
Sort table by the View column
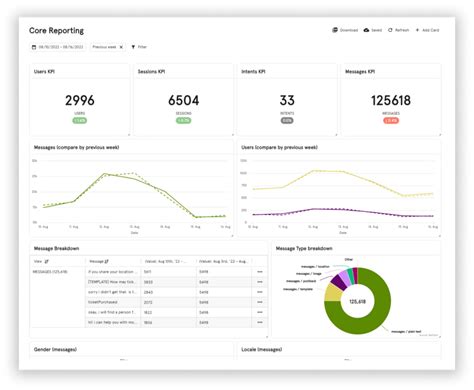point(46,262)
